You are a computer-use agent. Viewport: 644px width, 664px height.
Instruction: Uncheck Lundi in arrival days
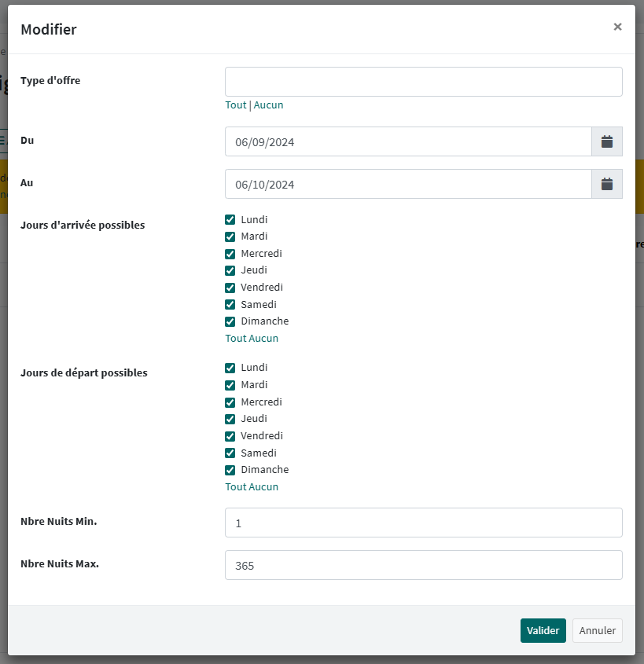pos(230,220)
